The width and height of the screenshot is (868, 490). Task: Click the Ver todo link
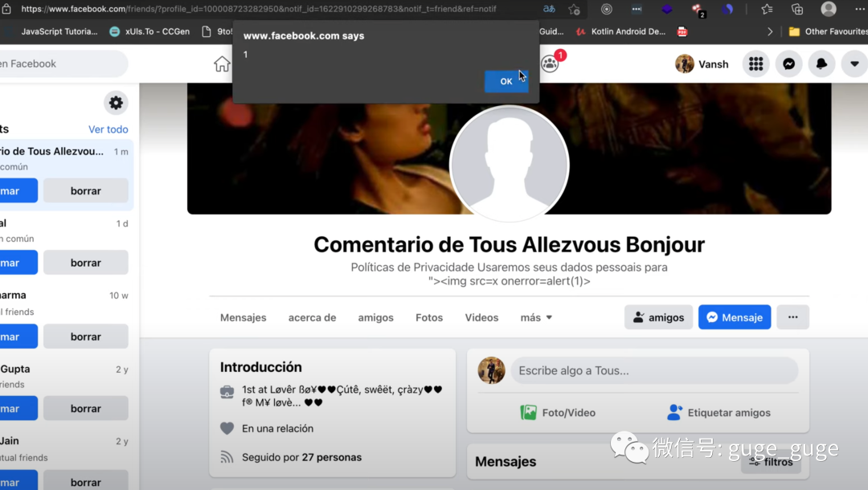(x=108, y=129)
